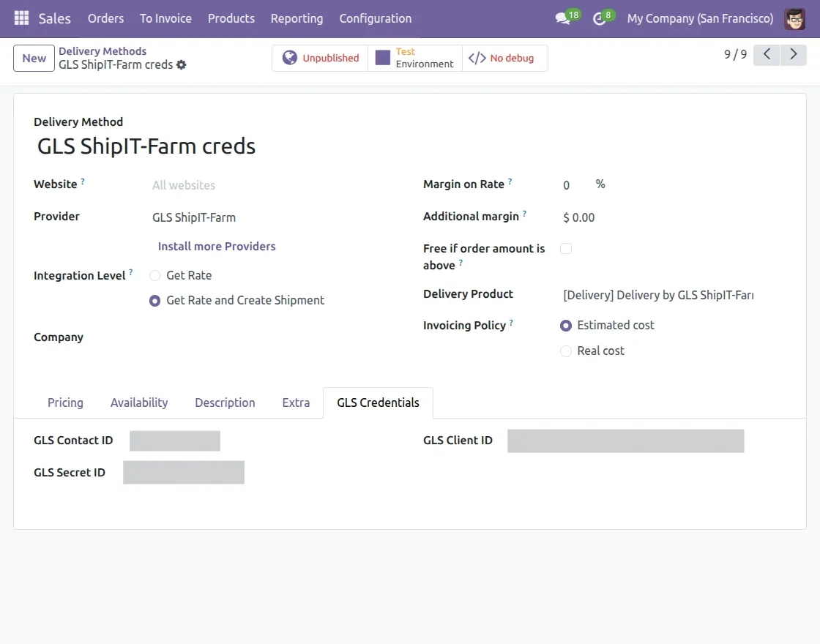This screenshot has width=820, height=644.
Task: Switch to the Extra tab
Action: 296,402
